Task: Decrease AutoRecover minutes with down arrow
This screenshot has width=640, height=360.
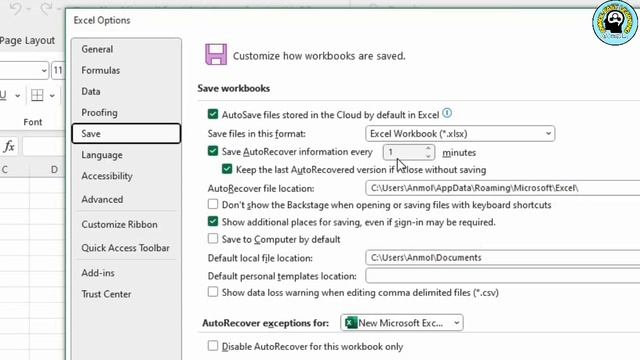Action: pyautogui.click(x=428, y=156)
